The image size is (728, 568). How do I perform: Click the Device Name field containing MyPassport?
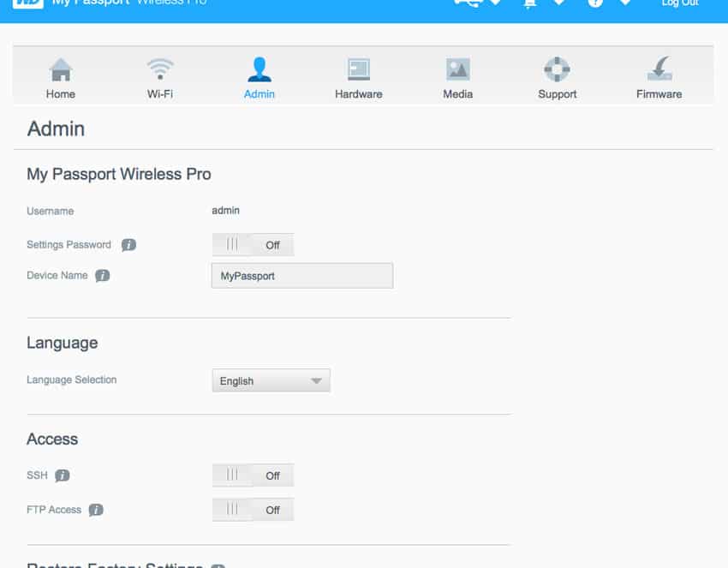point(302,276)
